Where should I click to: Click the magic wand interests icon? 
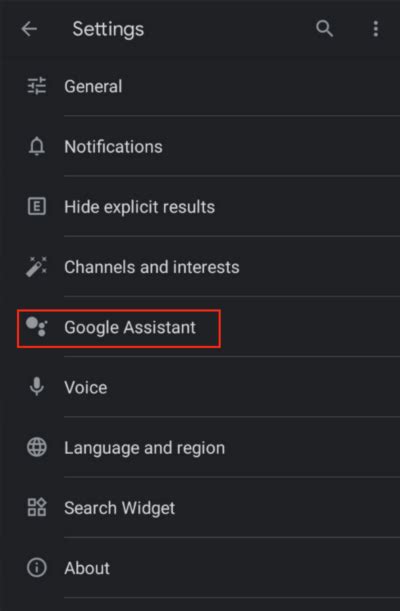37,267
